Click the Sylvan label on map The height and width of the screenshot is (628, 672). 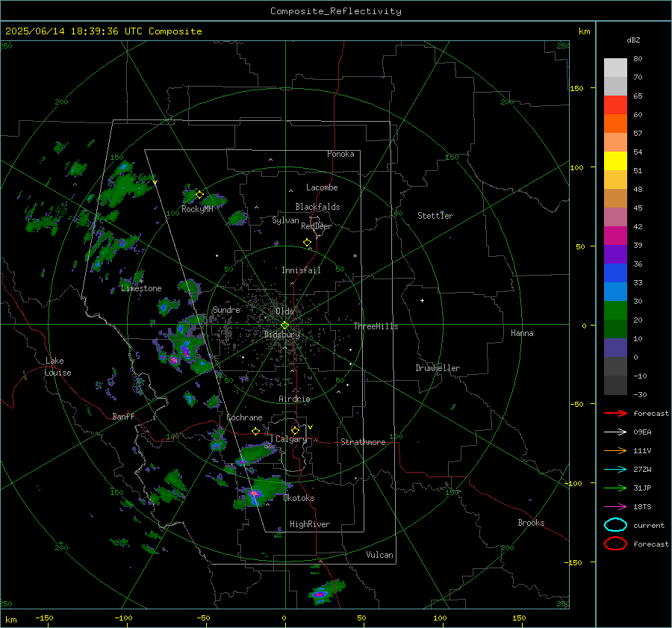tap(285, 220)
